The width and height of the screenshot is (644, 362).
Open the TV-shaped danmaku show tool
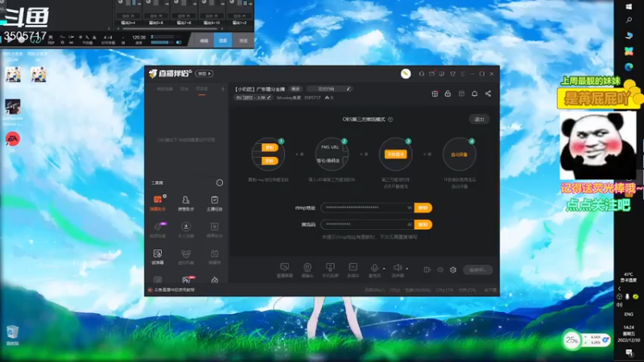[214, 257]
